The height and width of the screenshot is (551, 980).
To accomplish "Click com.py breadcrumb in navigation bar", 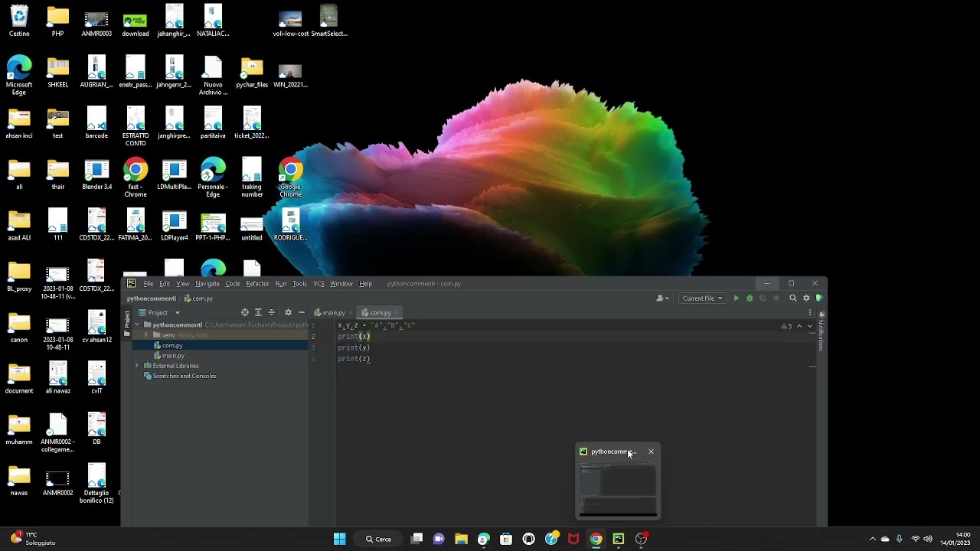I will point(198,298).
